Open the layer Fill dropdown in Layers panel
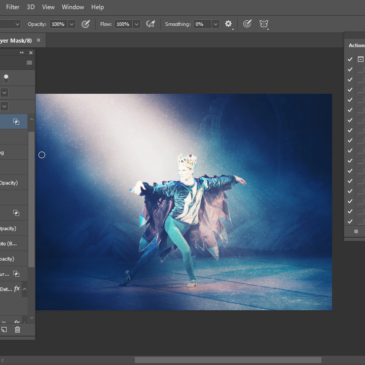This screenshot has height=365, width=365. click(4, 106)
